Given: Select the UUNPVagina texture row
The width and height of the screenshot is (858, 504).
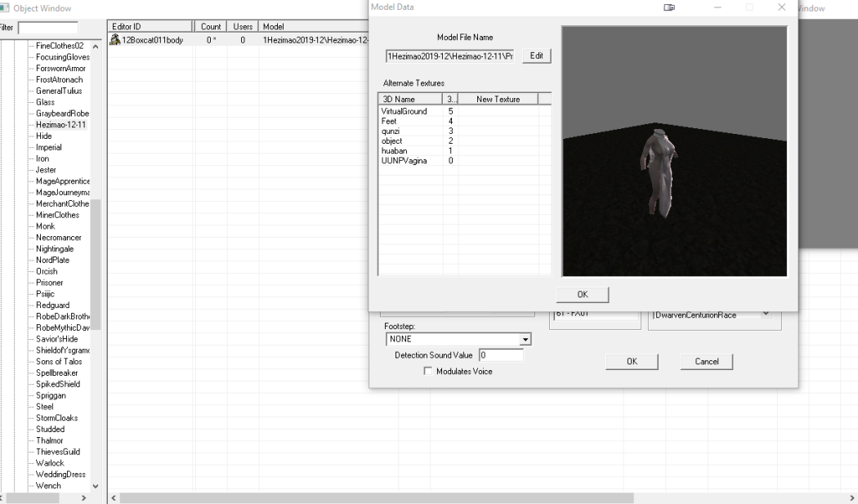Looking at the screenshot, I should coord(465,160).
